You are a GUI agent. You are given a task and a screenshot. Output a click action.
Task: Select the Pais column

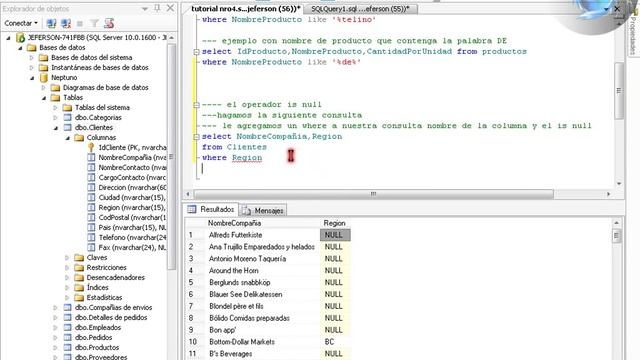[132, 227]
